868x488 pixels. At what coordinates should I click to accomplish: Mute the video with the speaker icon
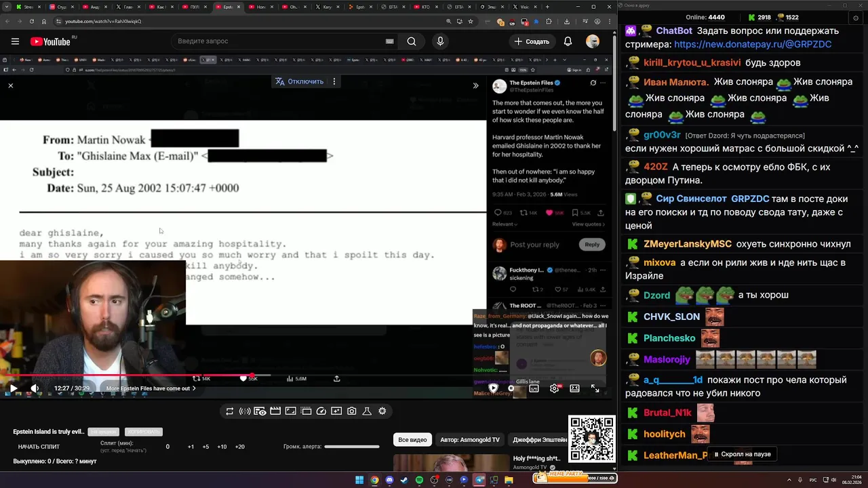35,388
